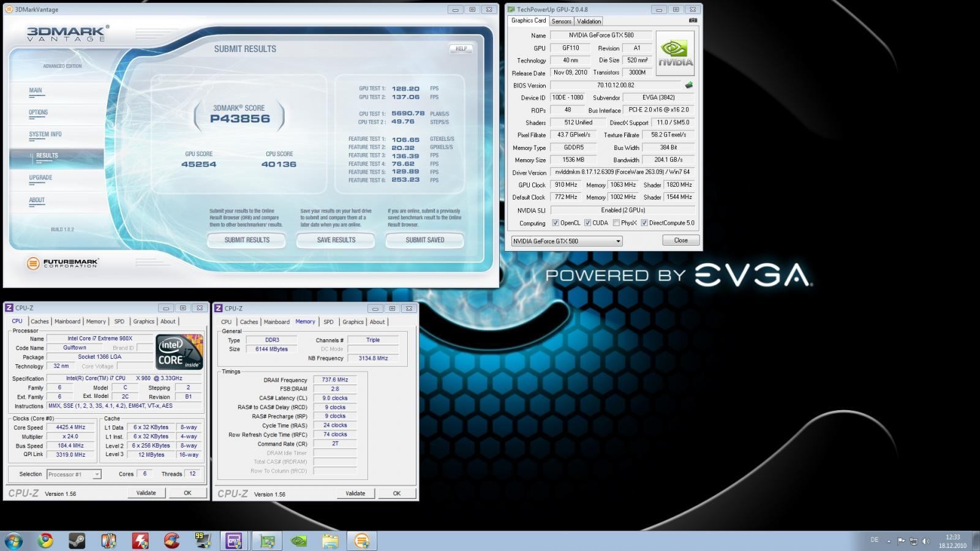Toggle the DirectCompute 5.0 checkbox
980x551 pixels.
tap(644, 223)
